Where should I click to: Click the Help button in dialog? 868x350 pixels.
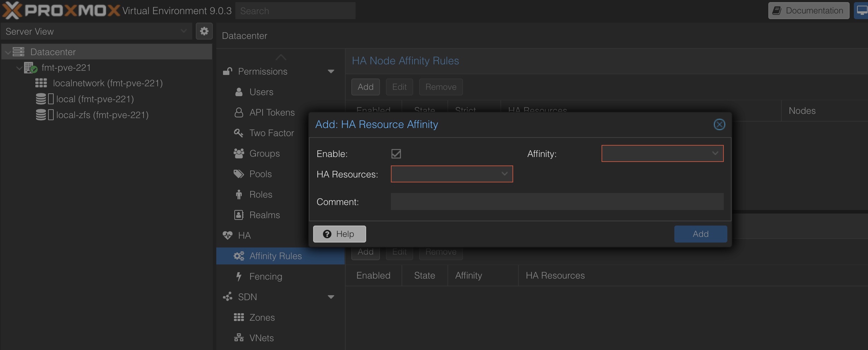pos(339,234)
